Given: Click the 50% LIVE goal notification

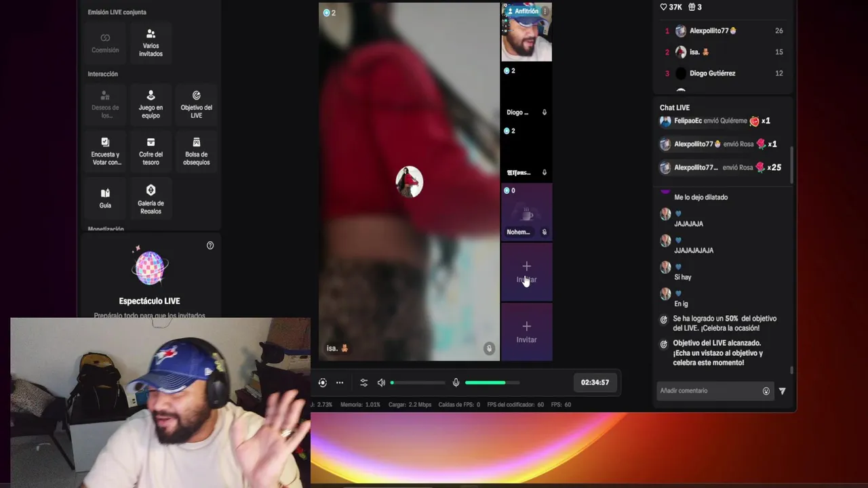Looking at the screenshot, I should coord(719,323).
